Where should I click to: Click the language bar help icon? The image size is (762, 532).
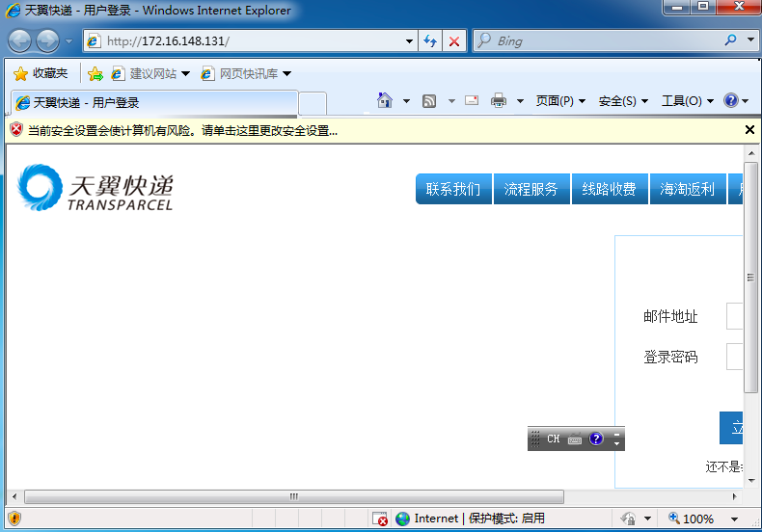point(596,439)
